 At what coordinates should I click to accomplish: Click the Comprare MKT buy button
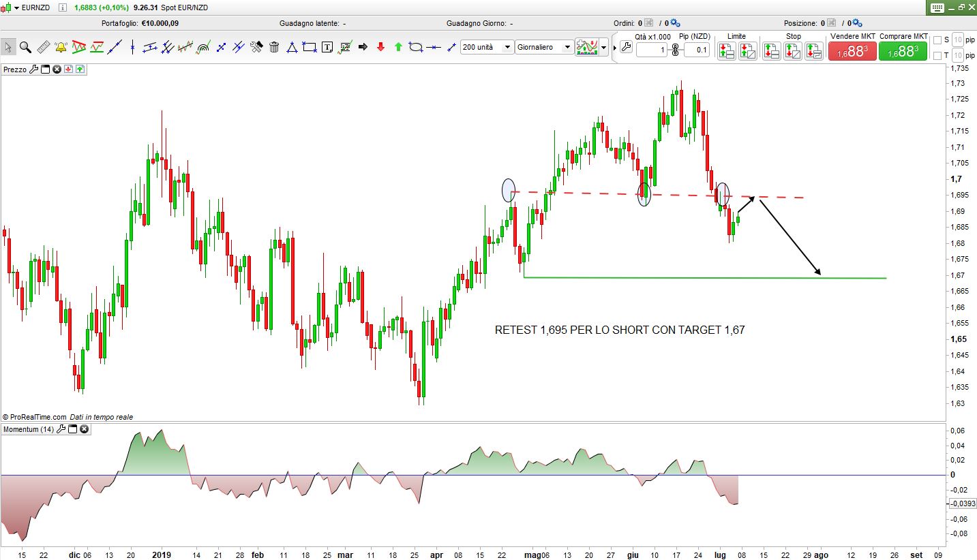[903, 50]
